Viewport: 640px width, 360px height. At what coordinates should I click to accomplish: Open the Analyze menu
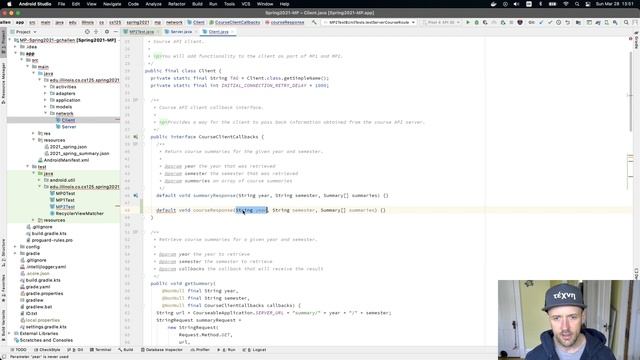[153, 4]
